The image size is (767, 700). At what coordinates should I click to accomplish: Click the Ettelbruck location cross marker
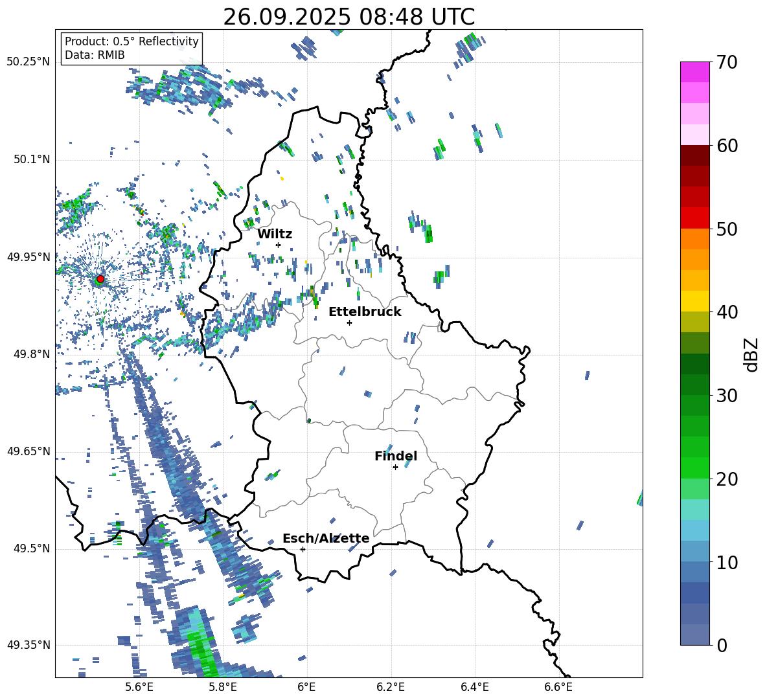(x=349, y=322)
